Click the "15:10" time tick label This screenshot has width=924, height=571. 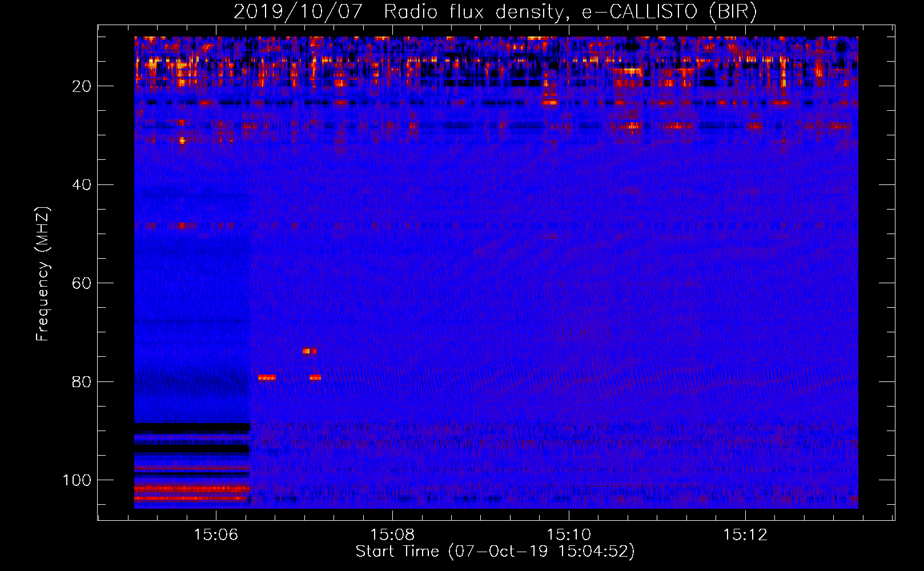point(568,535)
